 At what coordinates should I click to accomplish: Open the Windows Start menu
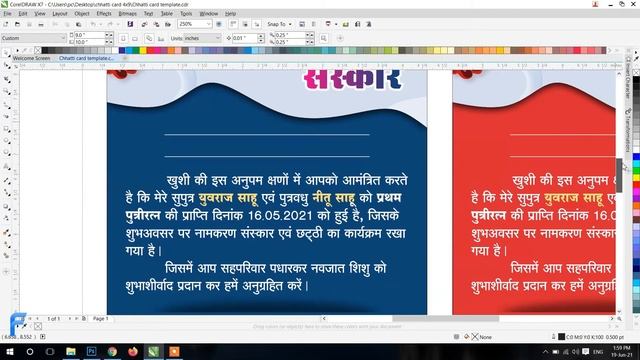point(9,351)
